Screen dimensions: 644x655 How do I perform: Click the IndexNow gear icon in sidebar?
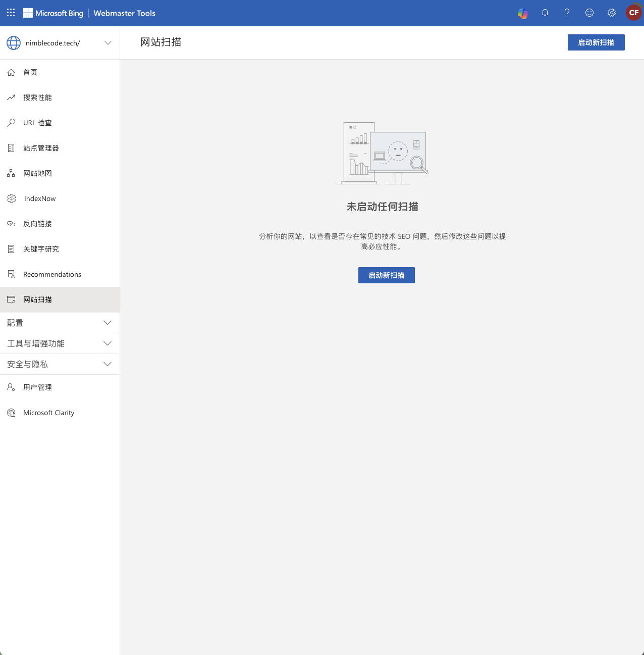12,198
